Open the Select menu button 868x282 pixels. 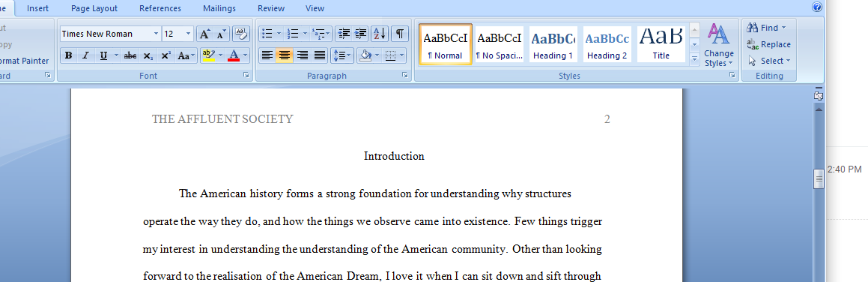coord(769,61)
